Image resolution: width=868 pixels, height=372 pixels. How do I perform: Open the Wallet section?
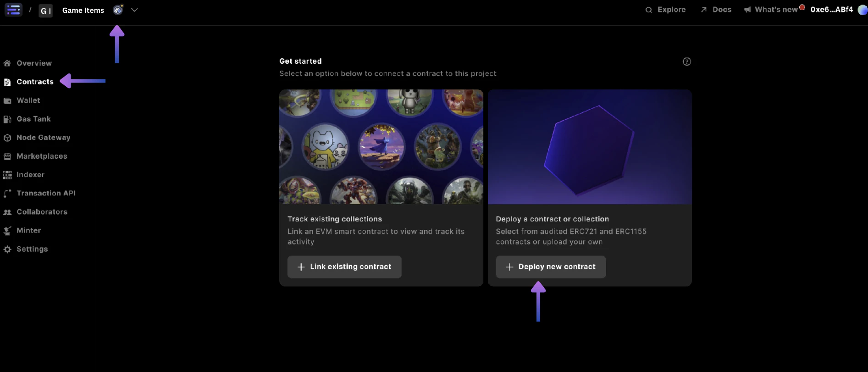point(28,100)
